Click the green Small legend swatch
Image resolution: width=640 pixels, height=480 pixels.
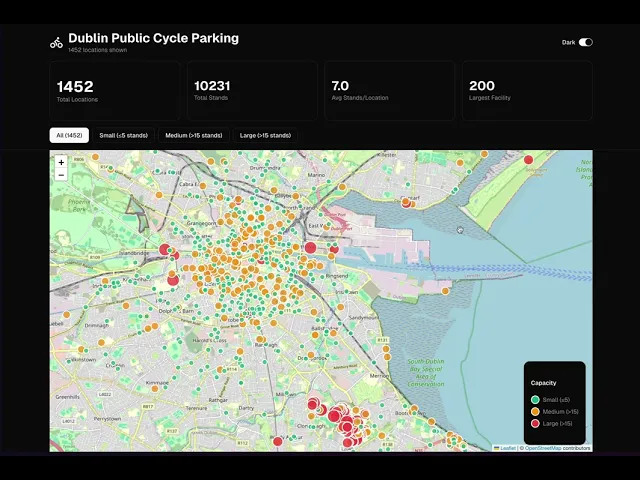(x=535, y=400)
